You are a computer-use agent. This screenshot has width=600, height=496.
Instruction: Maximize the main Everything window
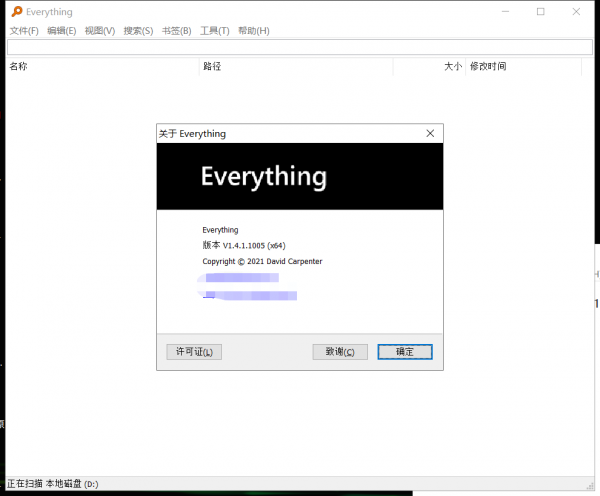pos(541,12)
